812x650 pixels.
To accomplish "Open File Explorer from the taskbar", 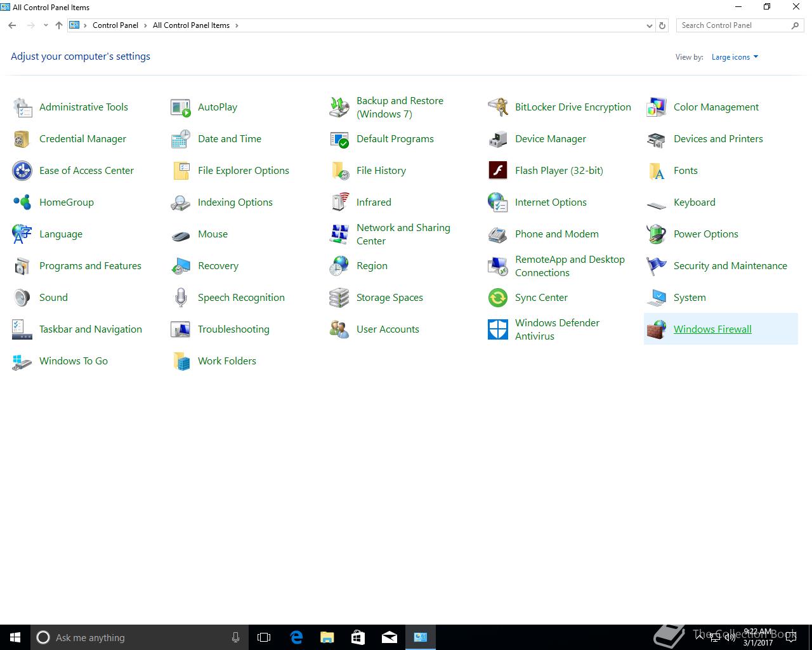I will (x=327, y=637).
